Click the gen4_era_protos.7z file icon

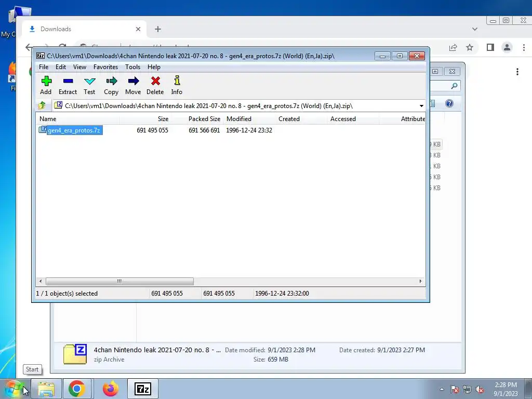pyautogui.click(x=43, y=129)
